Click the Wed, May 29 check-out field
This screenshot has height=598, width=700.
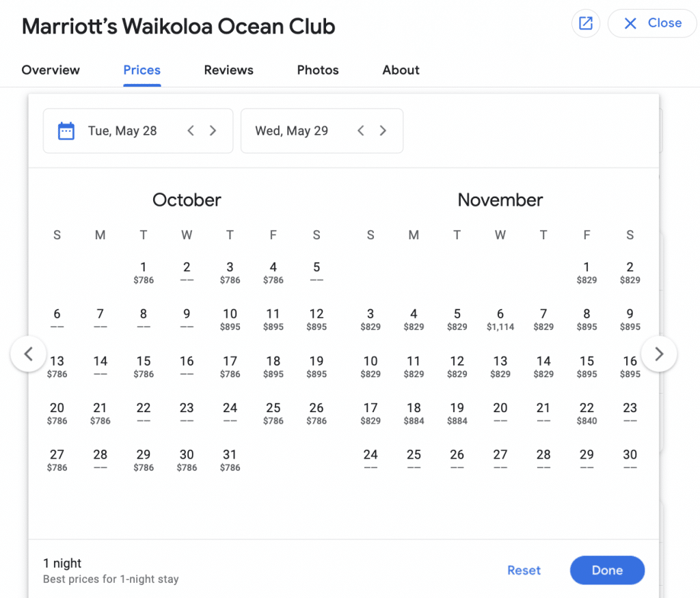point(292,131)
